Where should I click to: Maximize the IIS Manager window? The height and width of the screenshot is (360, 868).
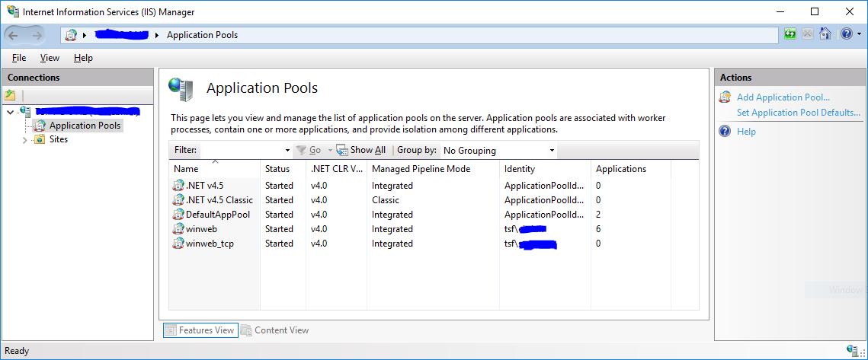pos(815,11)
